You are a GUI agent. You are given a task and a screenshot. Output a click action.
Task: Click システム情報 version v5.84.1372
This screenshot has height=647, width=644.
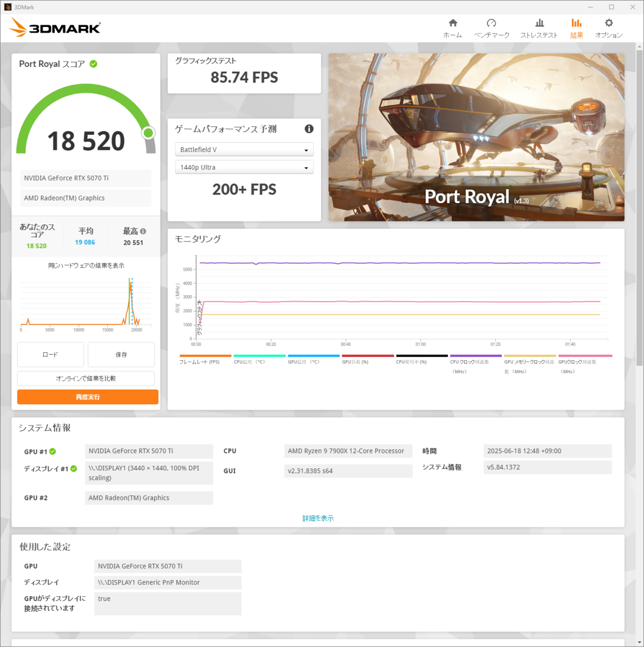coord(548,467)
